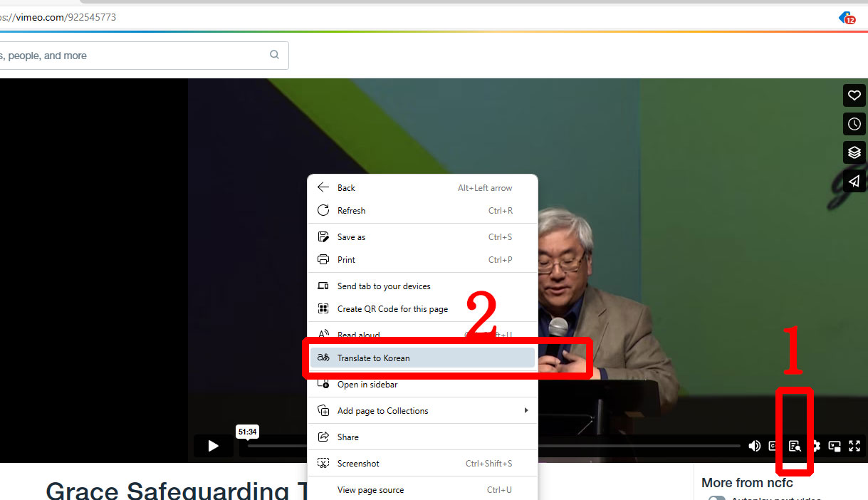Screen dimensions: 868x500
Task: Open player settings gear icon
Action: (817, 447)
